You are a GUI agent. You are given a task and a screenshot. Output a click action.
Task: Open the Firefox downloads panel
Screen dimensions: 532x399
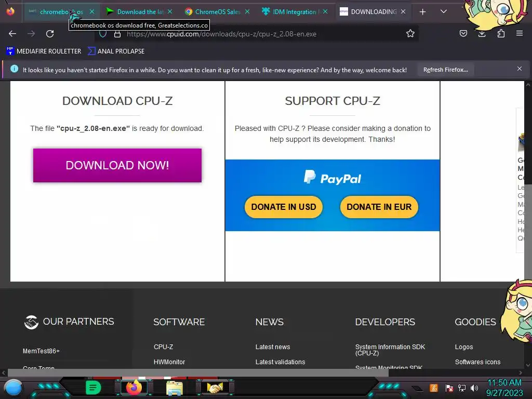point(482,33)
